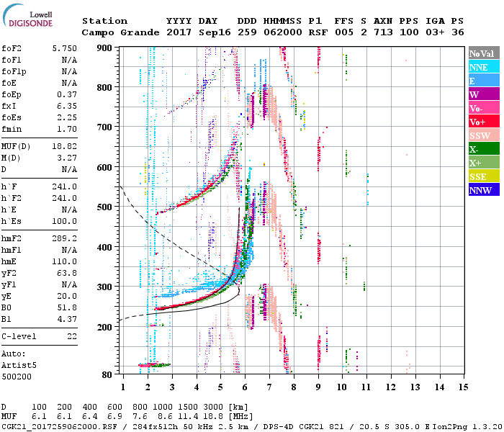
Task: Click the 300 km height axis label
Action: point(104,287)
